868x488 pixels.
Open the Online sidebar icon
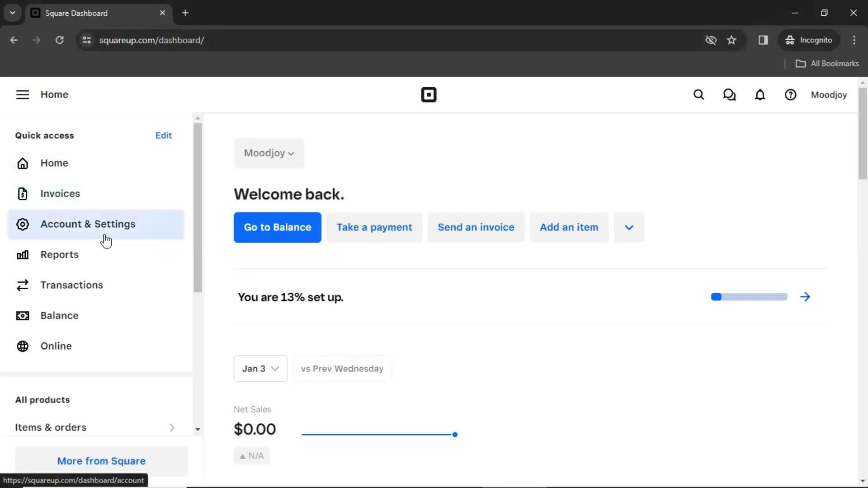point(22,346)
